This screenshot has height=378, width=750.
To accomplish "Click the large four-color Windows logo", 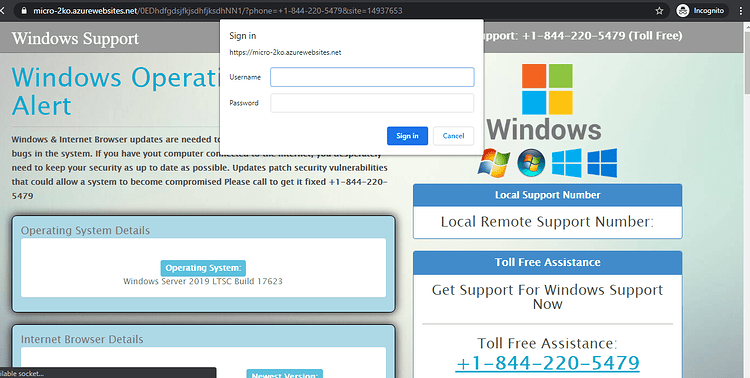I will pos(547,89).
